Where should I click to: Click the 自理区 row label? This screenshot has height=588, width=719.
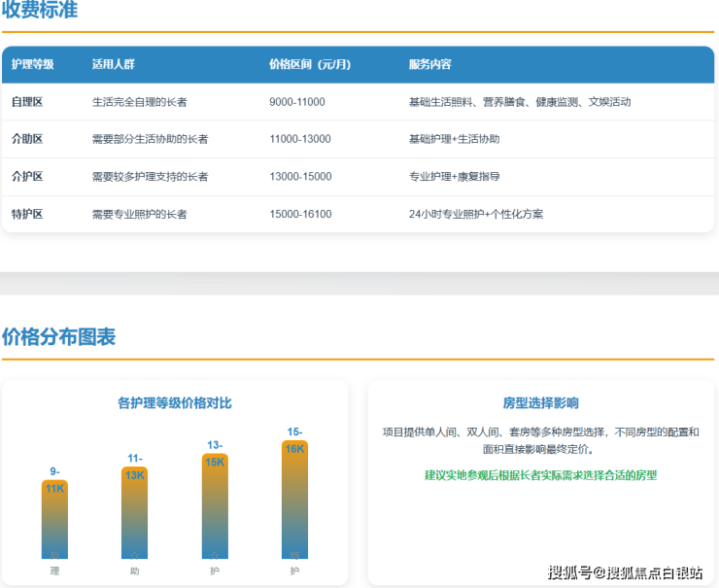(27, 102)
